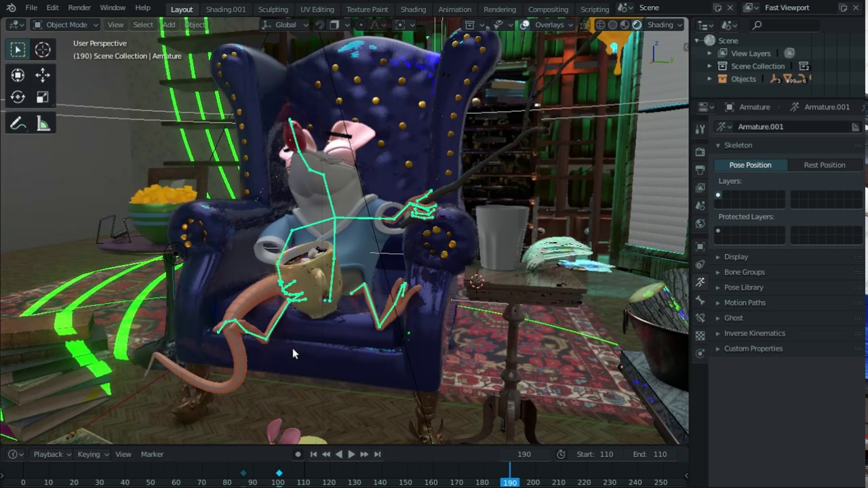The image size is (868, 488).
Task: Open the Shading options dropdown
Action: pos(664,25)
